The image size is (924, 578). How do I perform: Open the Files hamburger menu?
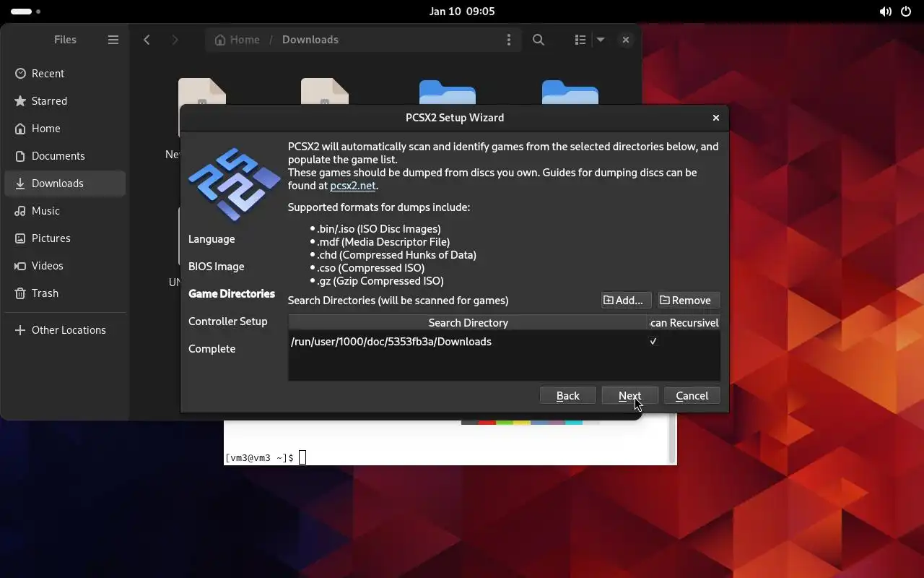pyautogui.click(x=113, y=40)
